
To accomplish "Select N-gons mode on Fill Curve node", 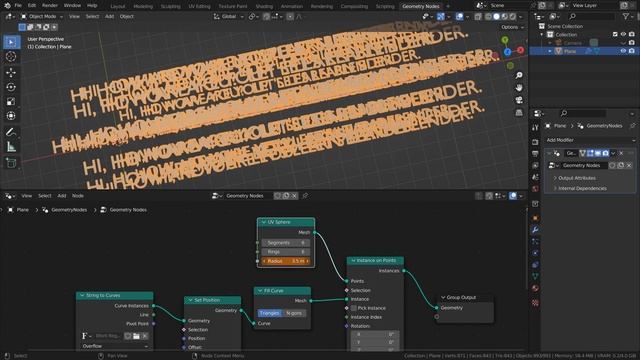I will click(294, 313).
